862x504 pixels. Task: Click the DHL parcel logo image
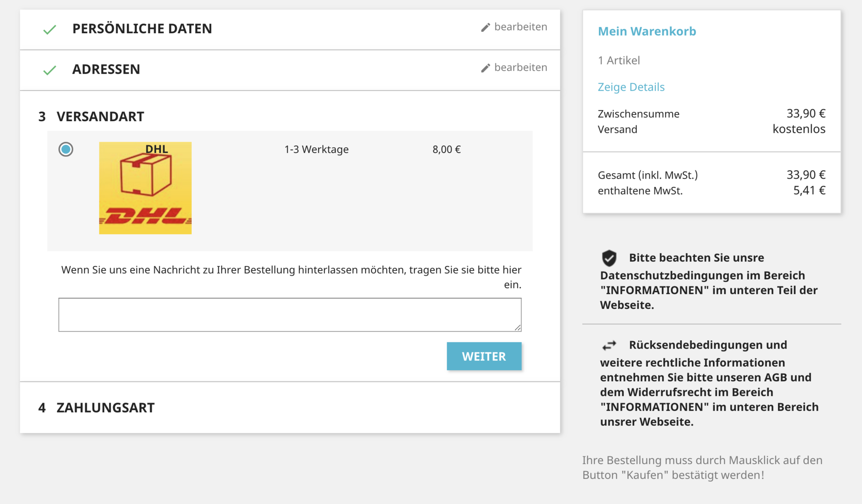(x=145, y=188)
